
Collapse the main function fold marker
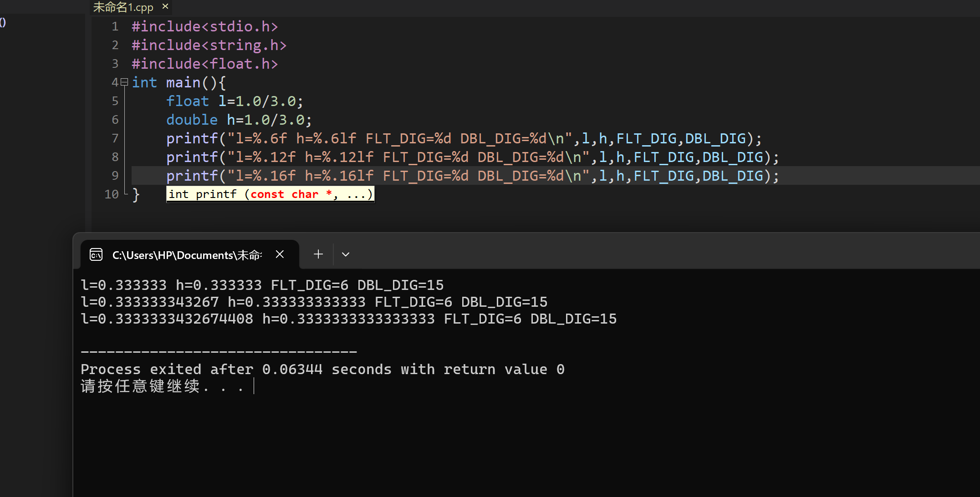(x=124, y=82)
